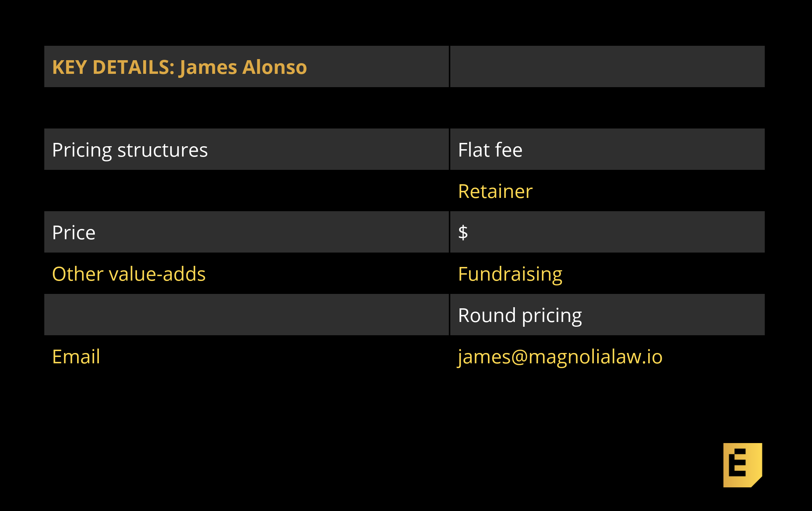Image resolution: width=812 pixels, height=511 pixels.
Task: Click the blank cell left of Retainer
Action: click(246, 191)
